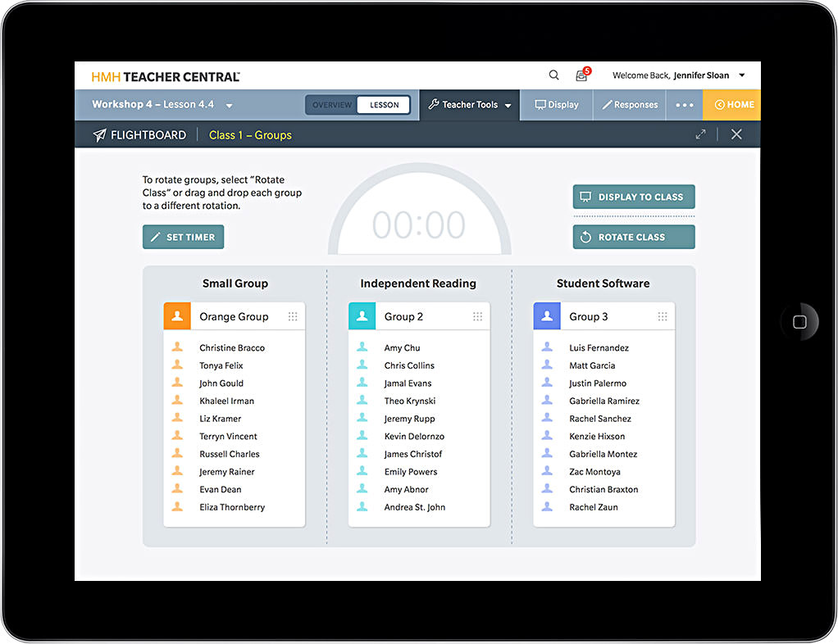Switch toggle to Overview mode
The height and width of the screenshot is (644, 838).
332,105
